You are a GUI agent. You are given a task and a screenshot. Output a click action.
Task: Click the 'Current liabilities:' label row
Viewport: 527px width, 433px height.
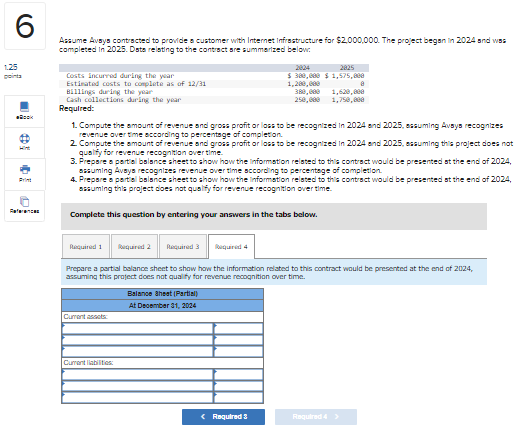(162, 363)
